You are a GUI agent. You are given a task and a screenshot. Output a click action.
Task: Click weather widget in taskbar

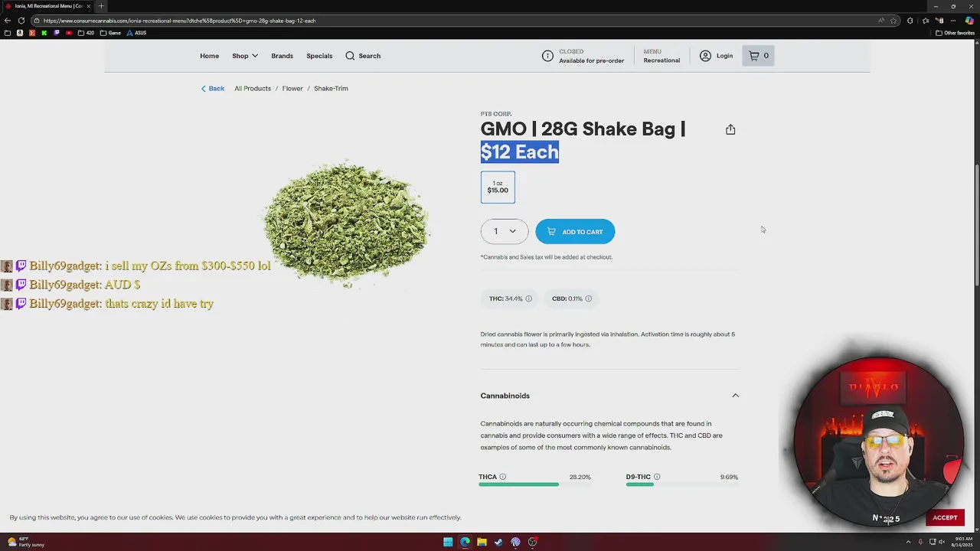tap(26, 542)
